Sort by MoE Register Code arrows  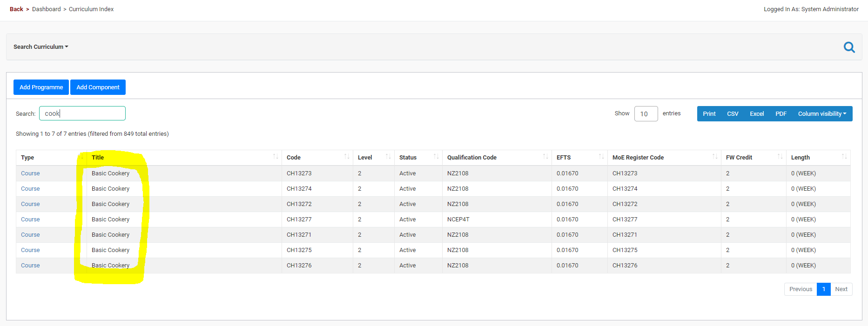point(715,157)
